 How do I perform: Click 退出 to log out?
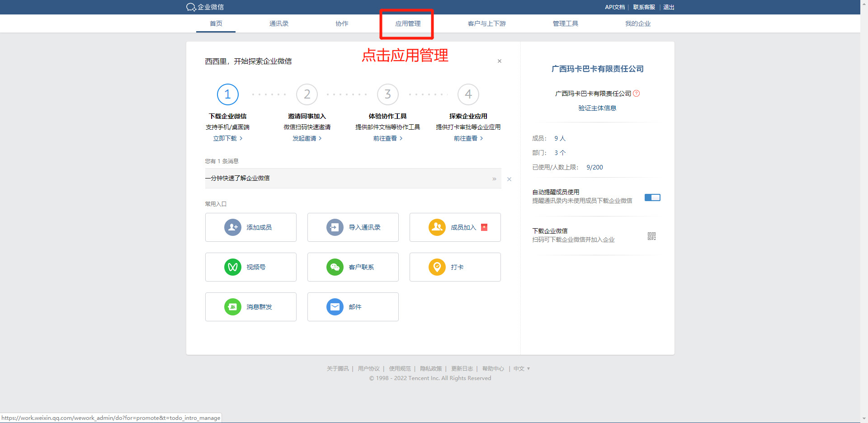tap(669, 7)
